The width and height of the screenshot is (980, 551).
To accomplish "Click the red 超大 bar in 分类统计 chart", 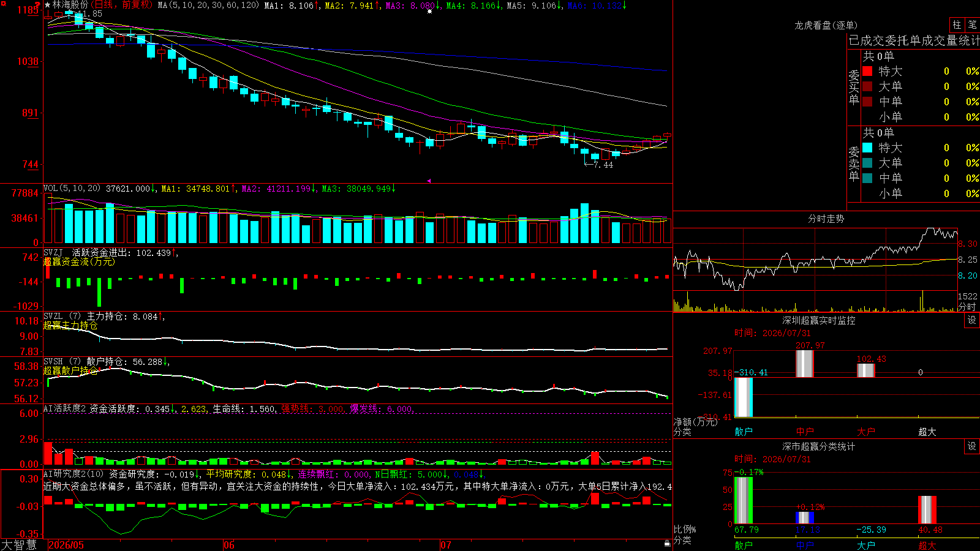I will [927, 510].
